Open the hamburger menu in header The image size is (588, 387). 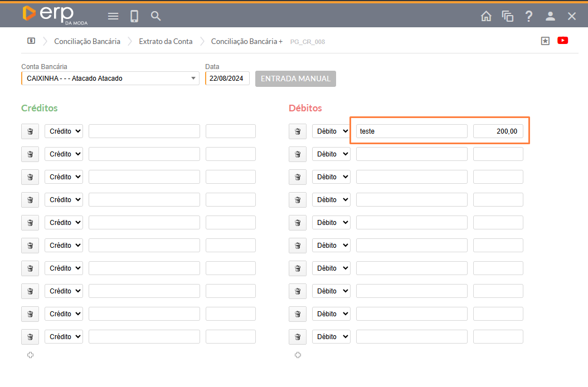tap(113, 16)
